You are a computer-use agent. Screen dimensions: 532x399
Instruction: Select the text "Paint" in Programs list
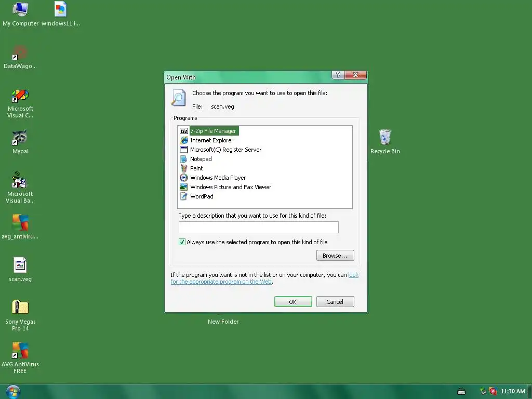[x=196, y=168]
